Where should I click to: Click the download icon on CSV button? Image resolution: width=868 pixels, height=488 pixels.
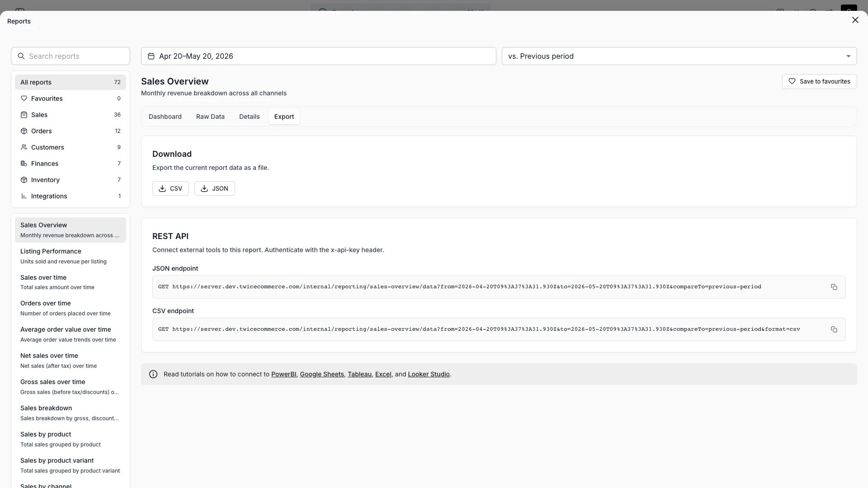click(162, 188)
